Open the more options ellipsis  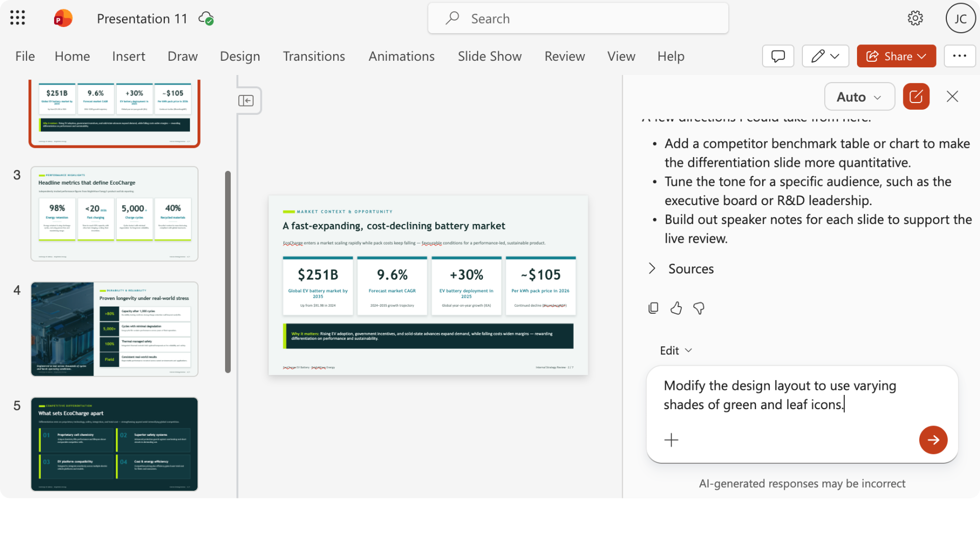pyautogui.click(x=960, y=56)
